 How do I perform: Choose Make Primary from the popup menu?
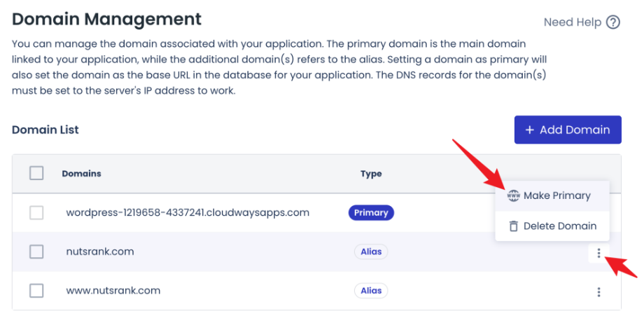click(556, 195)
